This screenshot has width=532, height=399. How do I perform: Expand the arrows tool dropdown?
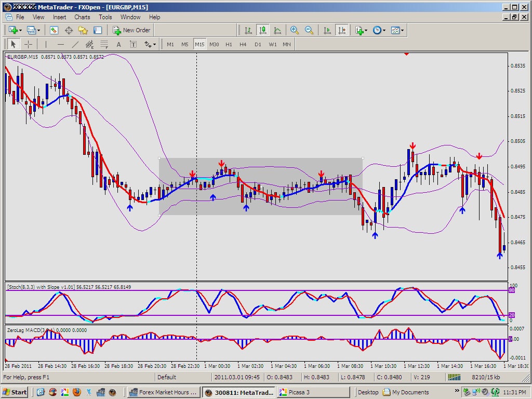pos(154,45)
